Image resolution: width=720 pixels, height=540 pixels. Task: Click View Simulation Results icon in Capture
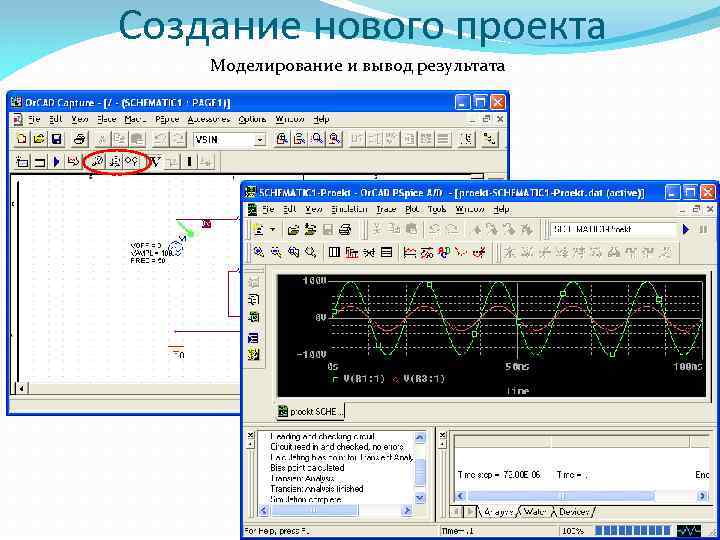73,162
